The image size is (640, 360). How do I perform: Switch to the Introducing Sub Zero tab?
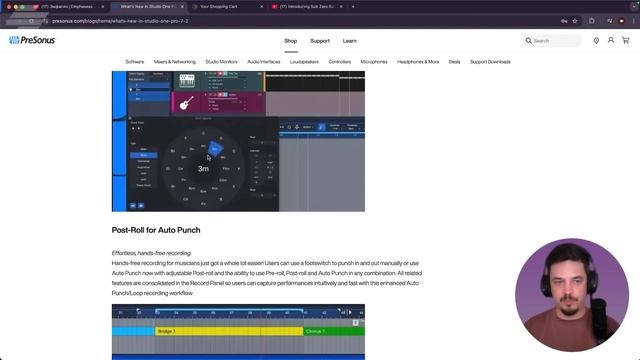[x=308, y=7]
